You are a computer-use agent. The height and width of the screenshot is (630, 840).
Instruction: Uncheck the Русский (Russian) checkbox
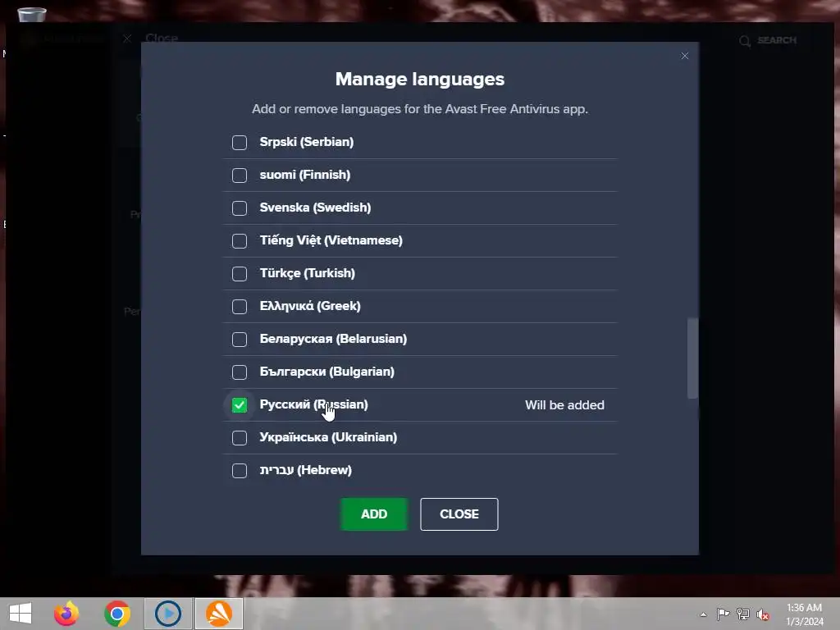(x=240, y=405)
